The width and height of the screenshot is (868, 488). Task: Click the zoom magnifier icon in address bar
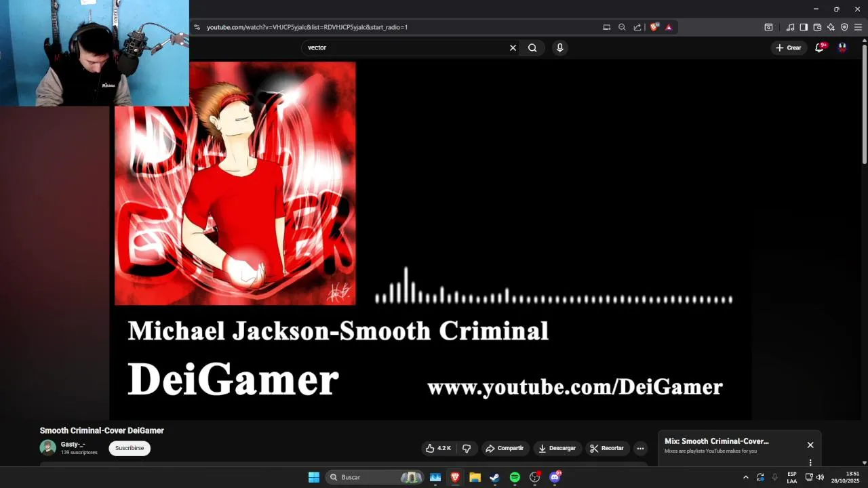tap(622, 27)
